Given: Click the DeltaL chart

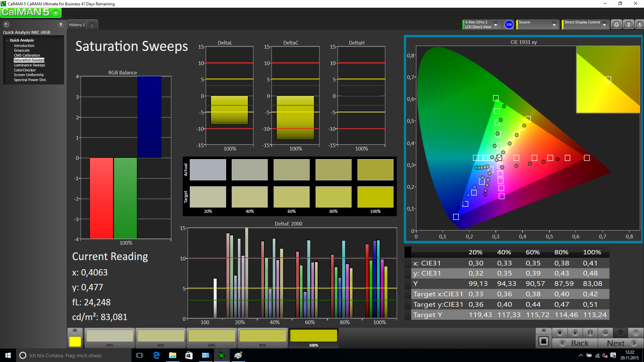Looking at the screenshot, I should [x=229, y=96].
